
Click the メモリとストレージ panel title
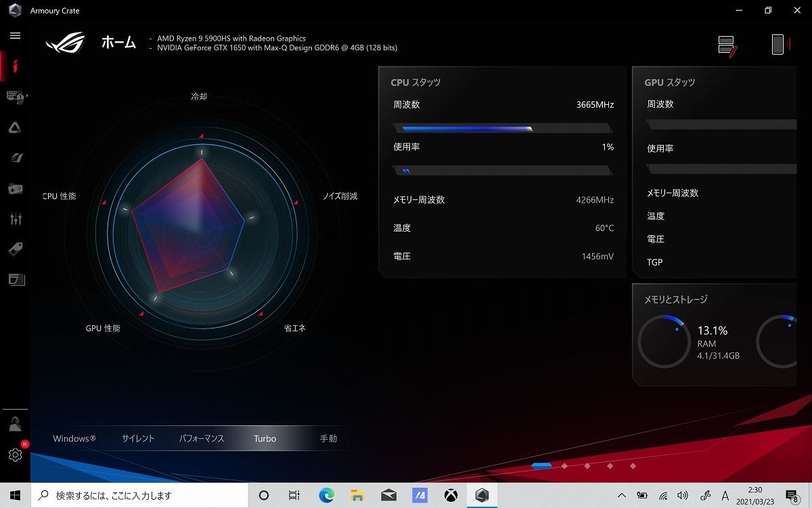(676, 299)
